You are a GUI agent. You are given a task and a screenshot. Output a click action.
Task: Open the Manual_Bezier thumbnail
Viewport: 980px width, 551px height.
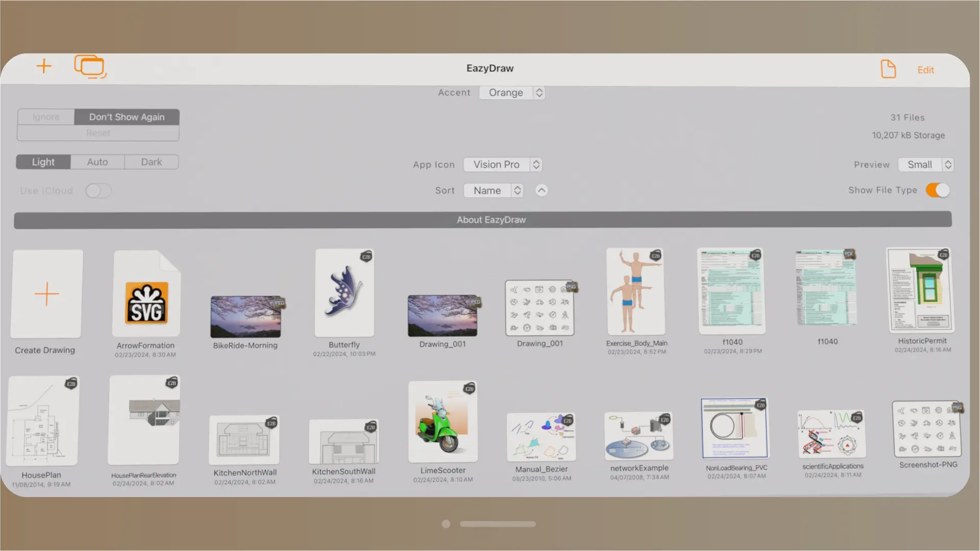541,437
